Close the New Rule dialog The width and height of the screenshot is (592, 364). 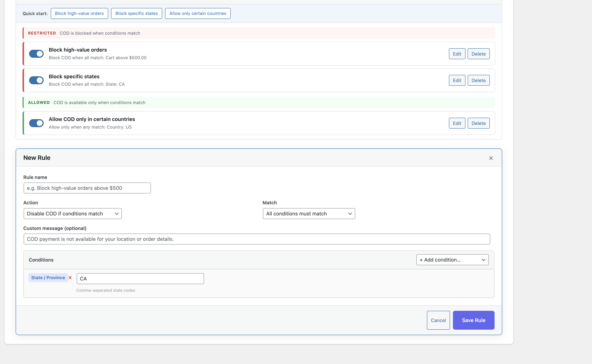(x=491, y=158)
